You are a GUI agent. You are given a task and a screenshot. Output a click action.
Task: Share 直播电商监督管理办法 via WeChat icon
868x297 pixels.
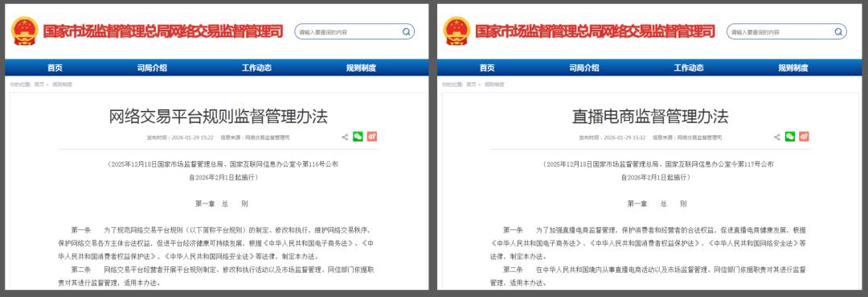(791, 136)
